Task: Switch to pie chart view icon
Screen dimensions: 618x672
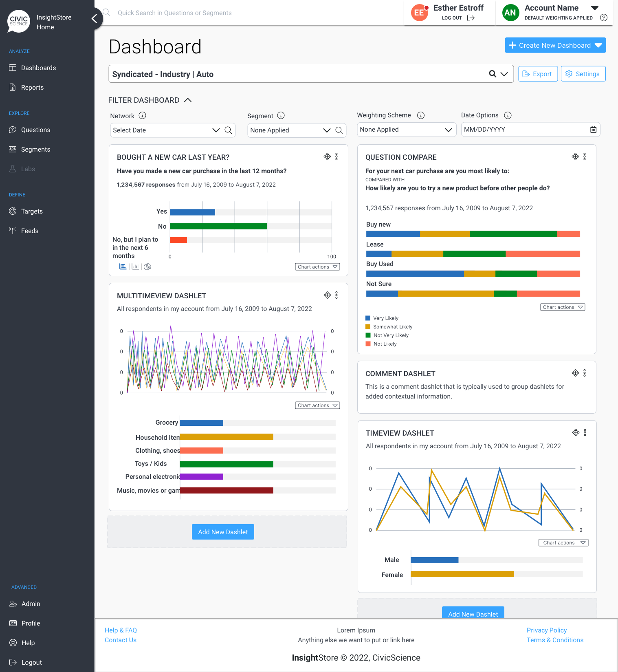Action: (147, 267)
